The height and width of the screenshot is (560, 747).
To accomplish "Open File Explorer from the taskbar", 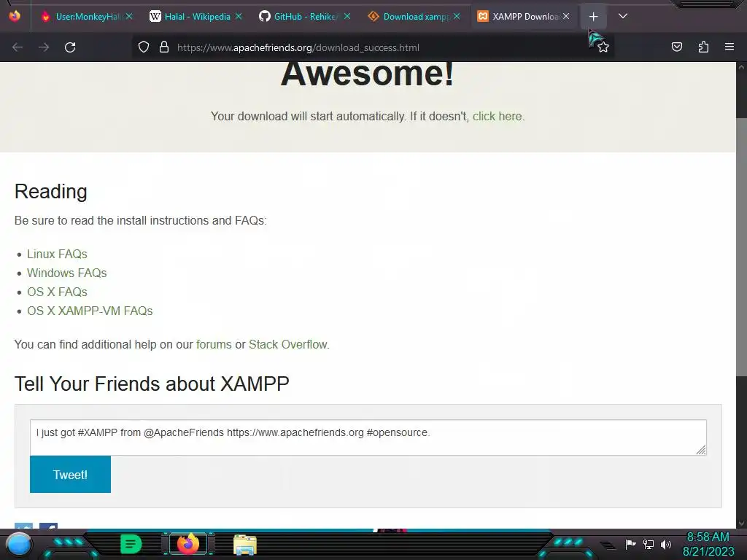I will 245,545.
